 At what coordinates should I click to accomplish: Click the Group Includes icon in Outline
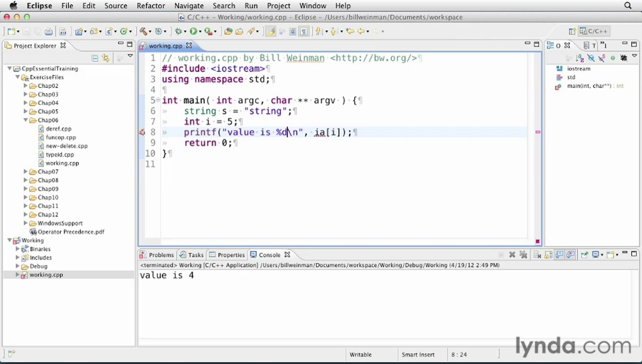624,58
